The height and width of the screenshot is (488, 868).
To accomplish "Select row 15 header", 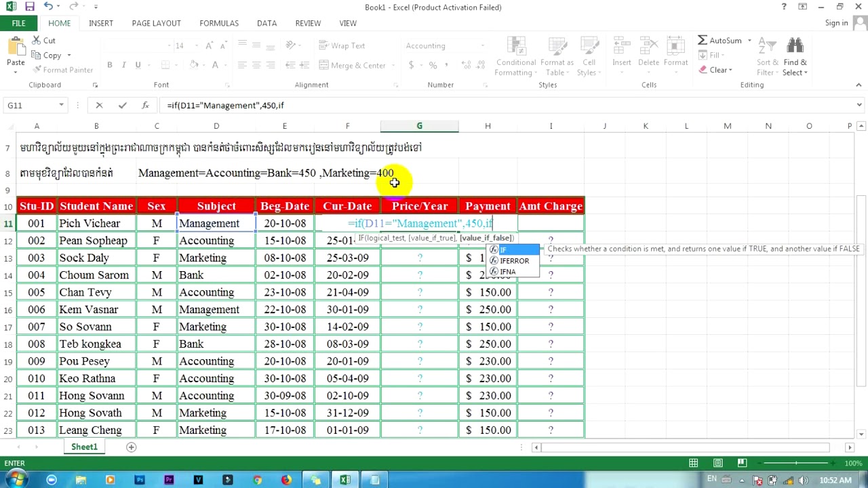I will pyautogui.click(x=7, y=292).
